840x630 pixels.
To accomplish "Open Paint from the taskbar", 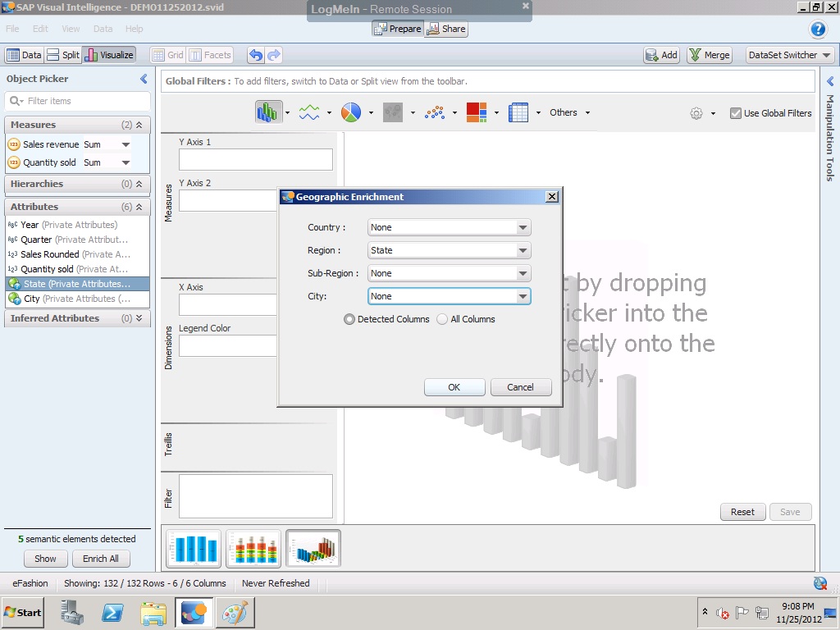I will [x=235, y=613].
